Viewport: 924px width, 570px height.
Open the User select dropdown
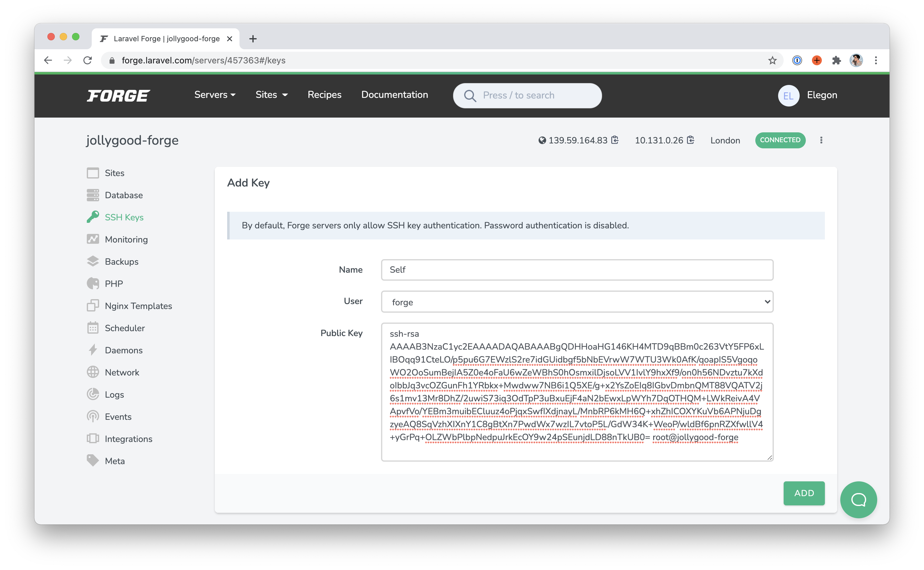(x=577, y=302)
